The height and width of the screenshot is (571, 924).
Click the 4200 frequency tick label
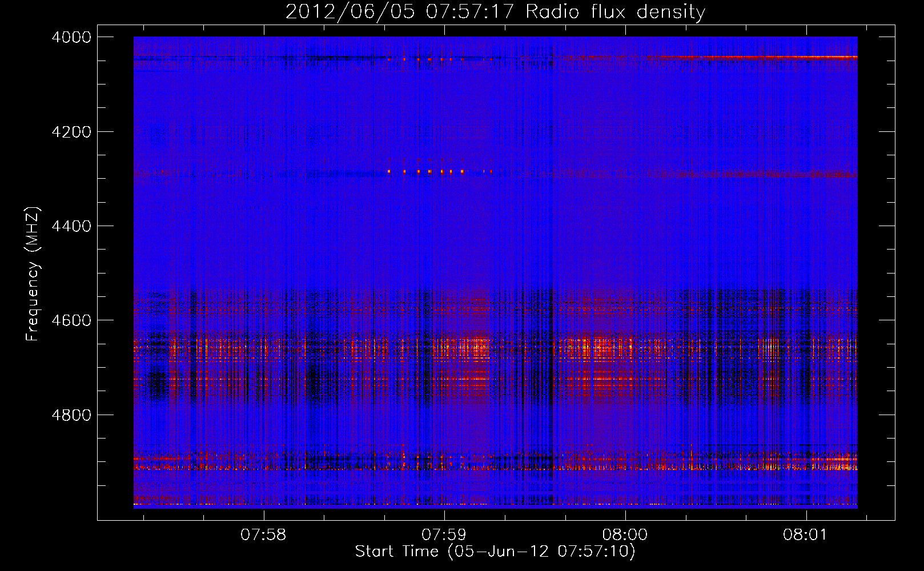[x=71, y=132]
